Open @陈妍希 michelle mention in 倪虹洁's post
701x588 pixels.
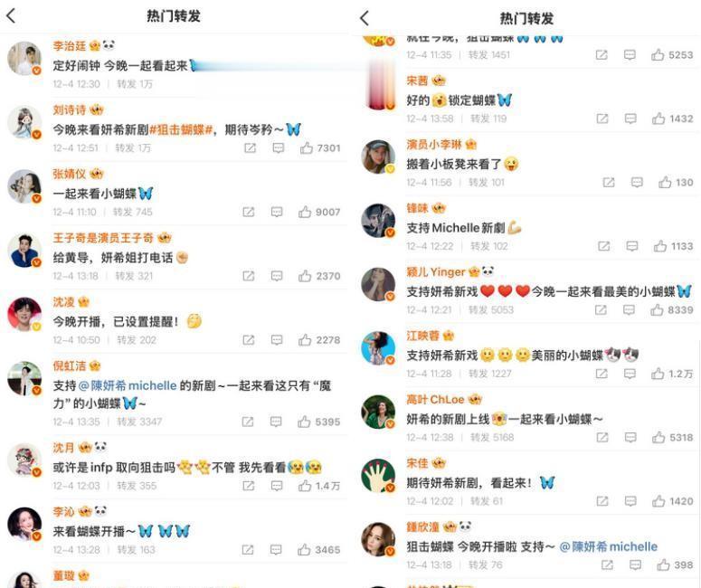click(128, 385)
